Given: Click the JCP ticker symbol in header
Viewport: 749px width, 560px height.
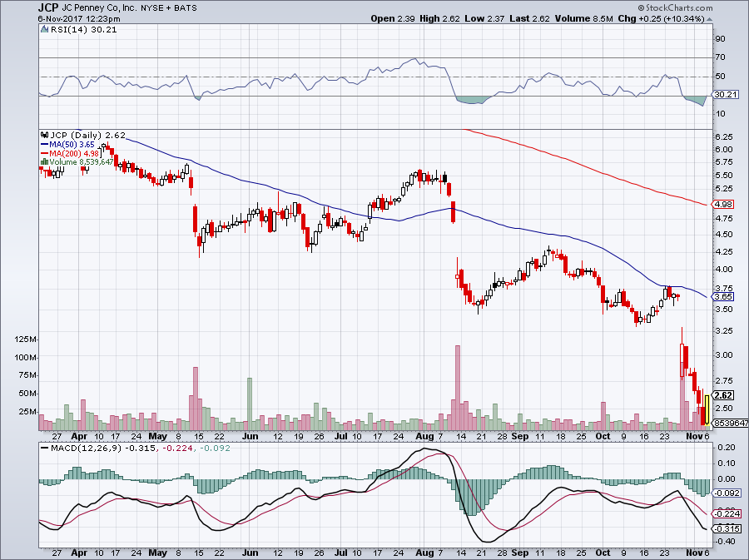Looking at the screenshot, I should pos(47,7).
